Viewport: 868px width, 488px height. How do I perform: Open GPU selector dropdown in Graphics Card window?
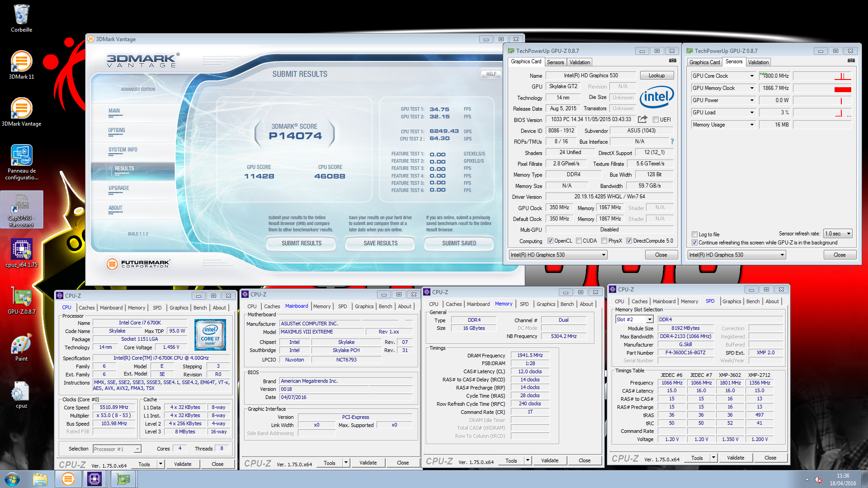558,255
